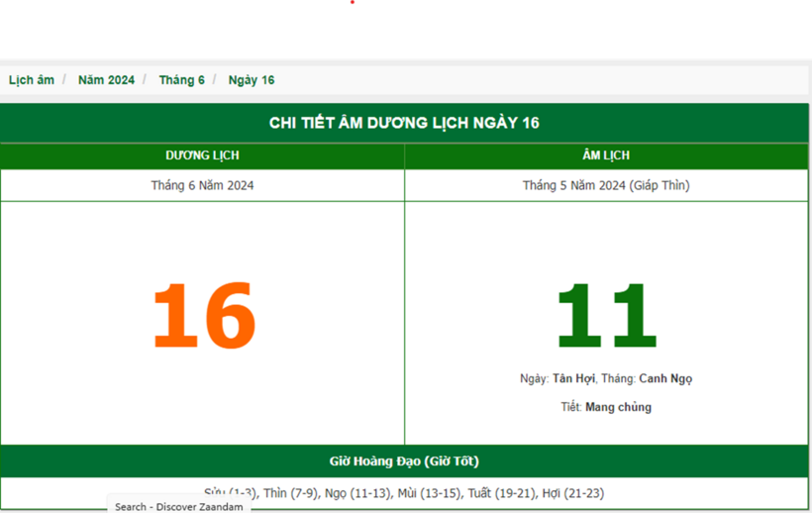Select the text Tháng 6 Năm 2024
This screenshot has height=513, width=812.
202,185
